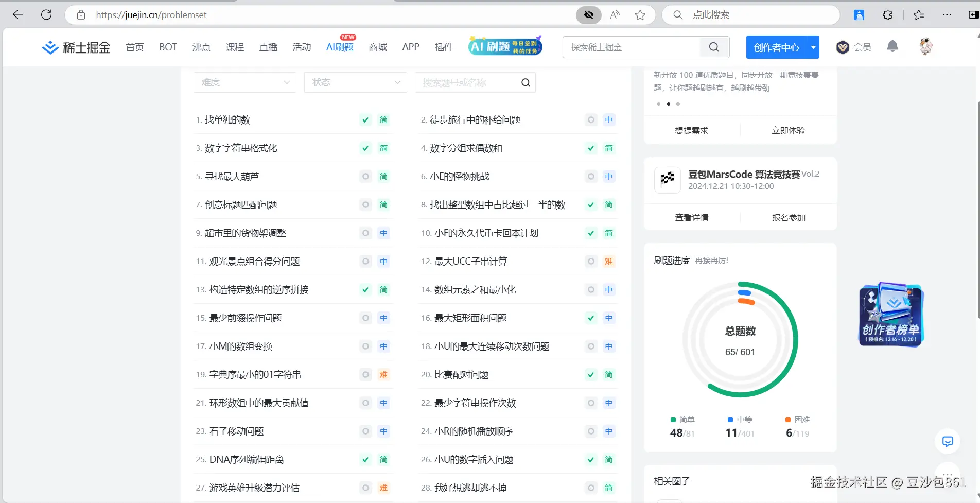Click the unsolved status circle beside 寻找最大葫芦
Image resolution: width=980 pixels, height=503 pixels.
365,176
